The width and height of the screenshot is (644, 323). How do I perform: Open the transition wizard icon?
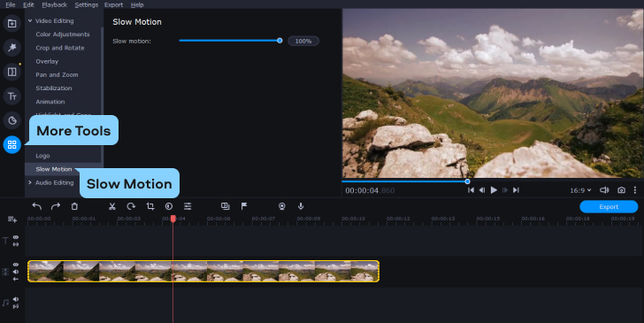225,206
